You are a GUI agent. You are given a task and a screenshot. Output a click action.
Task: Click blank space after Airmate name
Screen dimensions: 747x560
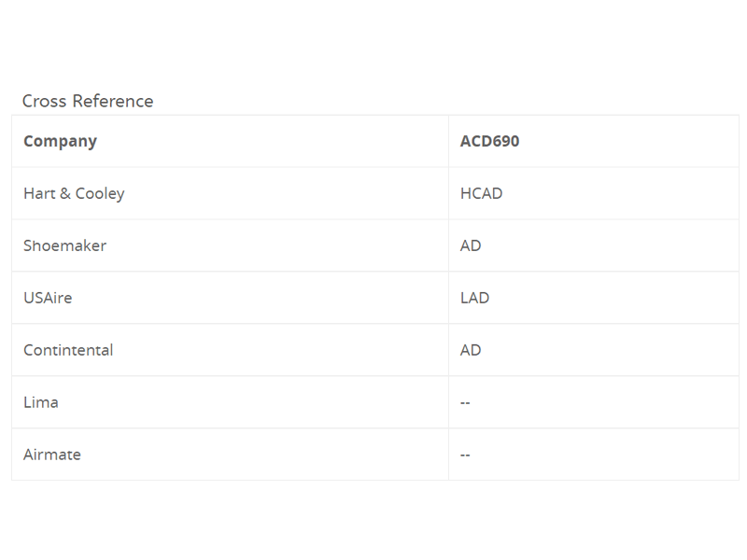pyautogui.click(x=264, y=455)
